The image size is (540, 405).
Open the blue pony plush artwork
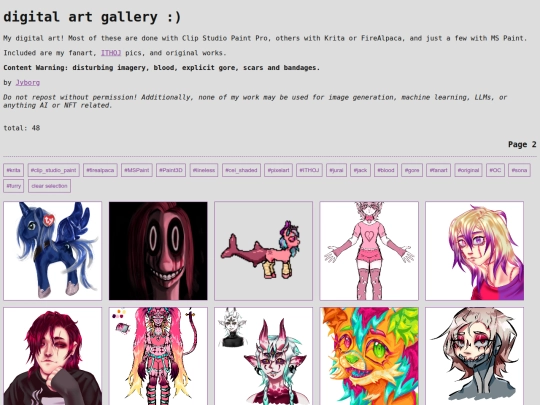coord(53,251)
